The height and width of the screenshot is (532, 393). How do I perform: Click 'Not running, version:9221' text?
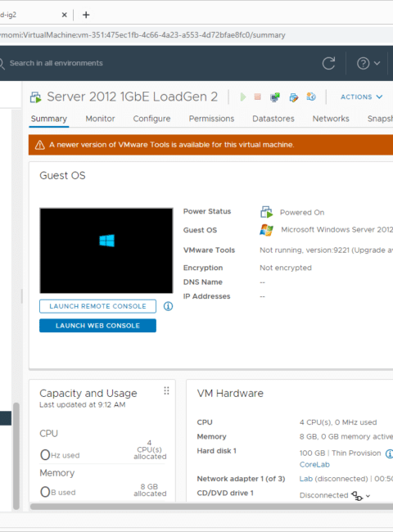click(305, 250)
